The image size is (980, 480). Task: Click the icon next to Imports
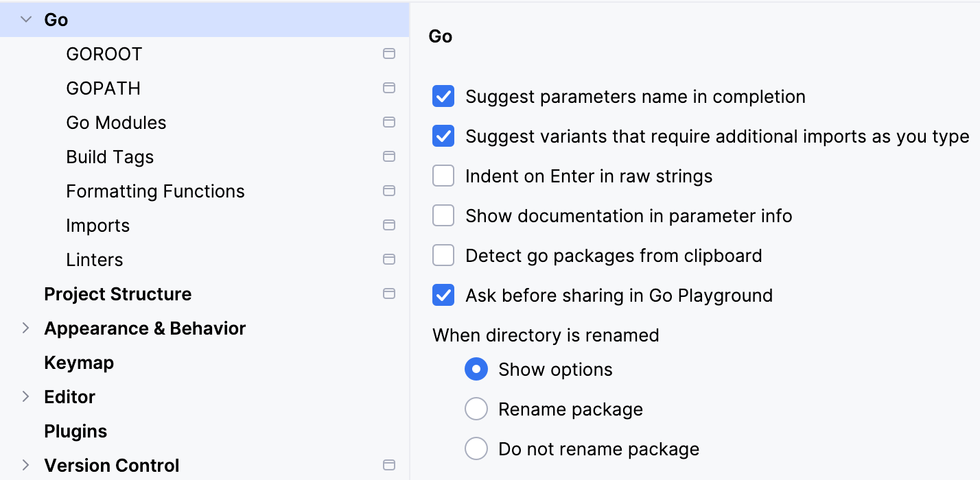point(389,225)
